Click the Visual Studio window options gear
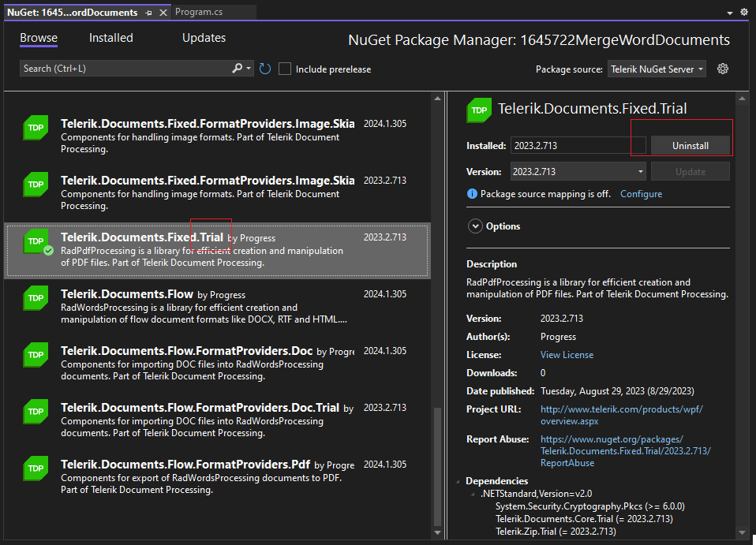The image size is (756, 545). pos(743,13)
